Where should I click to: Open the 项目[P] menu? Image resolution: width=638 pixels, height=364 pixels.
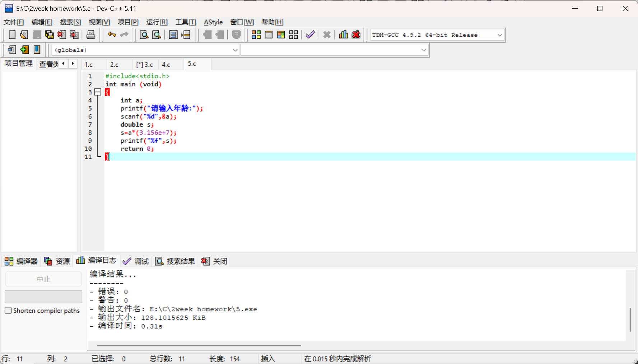click(128, 22)
